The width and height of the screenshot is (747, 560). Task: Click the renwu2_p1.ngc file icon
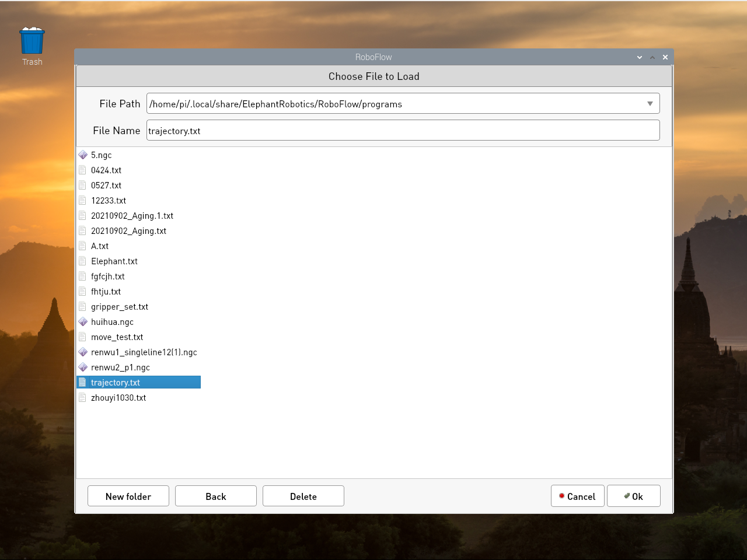(x=83, y=367)
